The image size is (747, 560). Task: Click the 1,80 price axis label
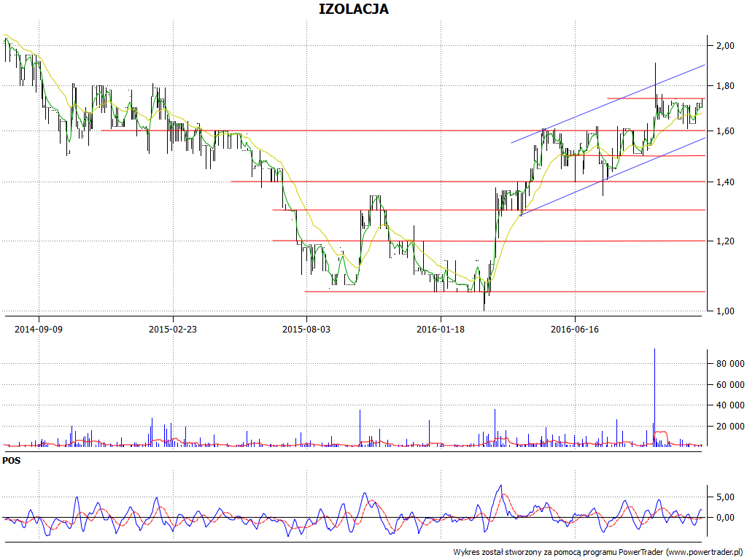tap(725, 86)
